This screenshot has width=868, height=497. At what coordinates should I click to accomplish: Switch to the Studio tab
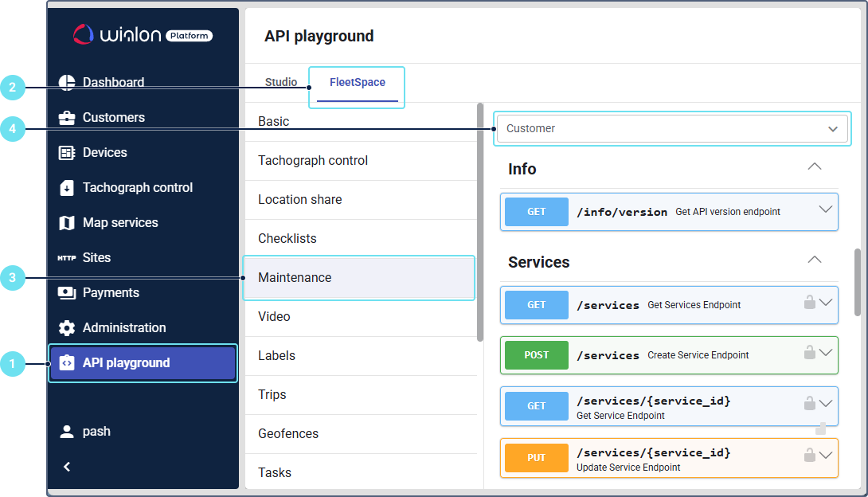281,83
